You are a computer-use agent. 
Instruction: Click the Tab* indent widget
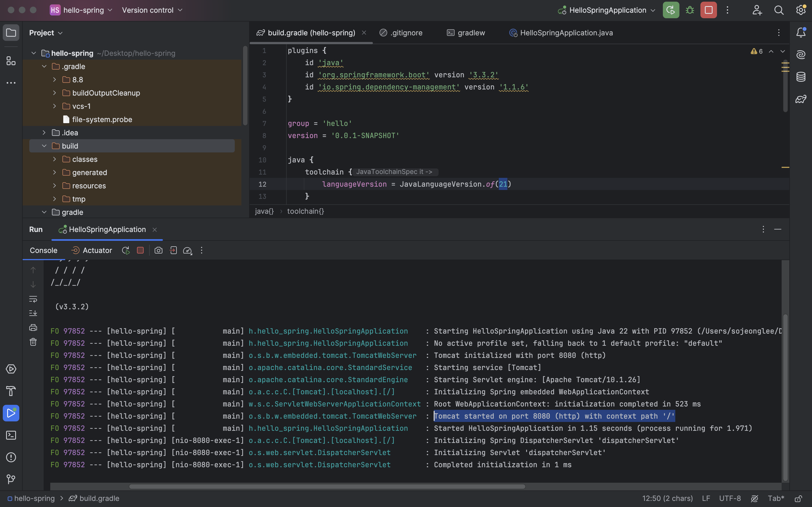click(x=776, y=499)
